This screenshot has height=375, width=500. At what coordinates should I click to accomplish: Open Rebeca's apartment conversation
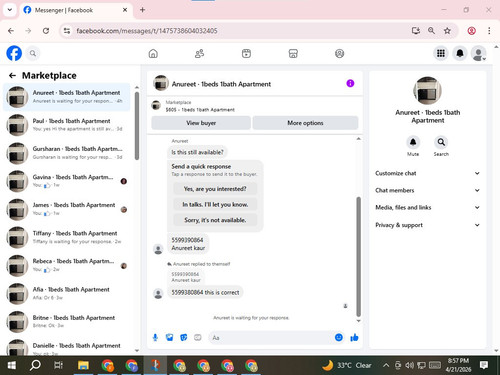[x=67, y=265]
